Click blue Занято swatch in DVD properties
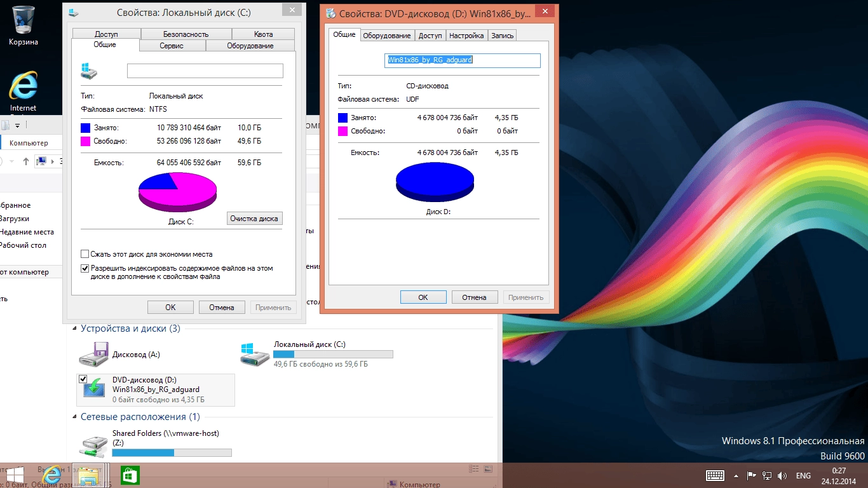Screen dimensions: 868x488 pos(343,118)
